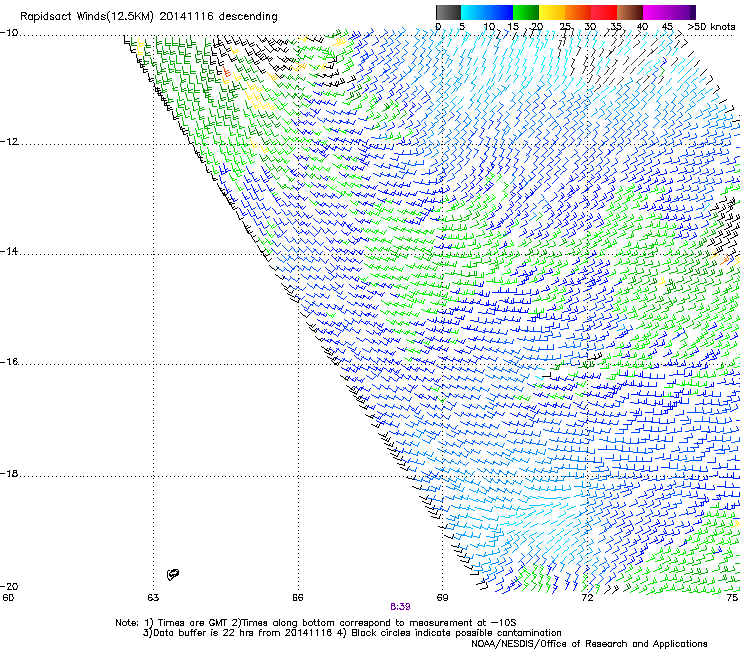Click the '40' legend scale label
This screenshot has height=650, width=740.
point(642,26)
